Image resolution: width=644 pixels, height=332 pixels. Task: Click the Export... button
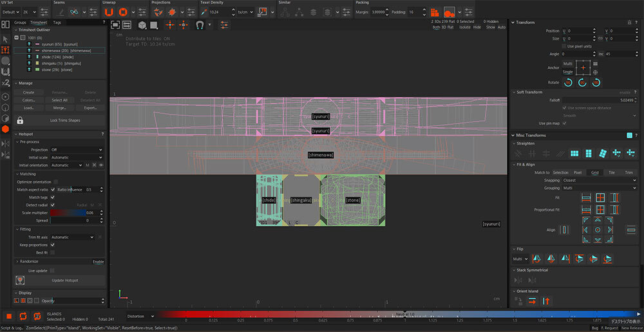[90, 108]
